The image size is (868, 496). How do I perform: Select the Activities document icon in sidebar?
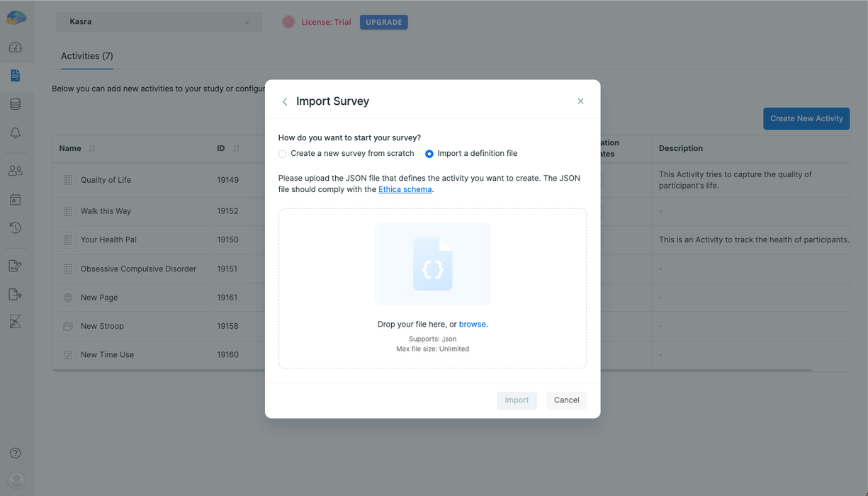tap(16, 75)
